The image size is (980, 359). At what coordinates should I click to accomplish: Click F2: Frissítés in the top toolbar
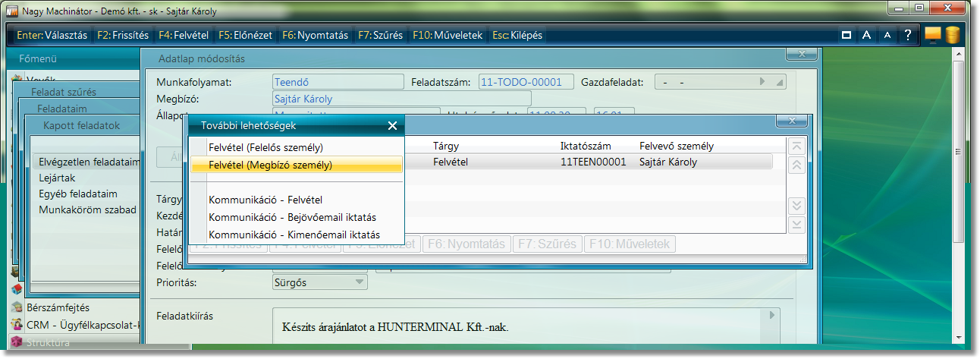(123, 35)
